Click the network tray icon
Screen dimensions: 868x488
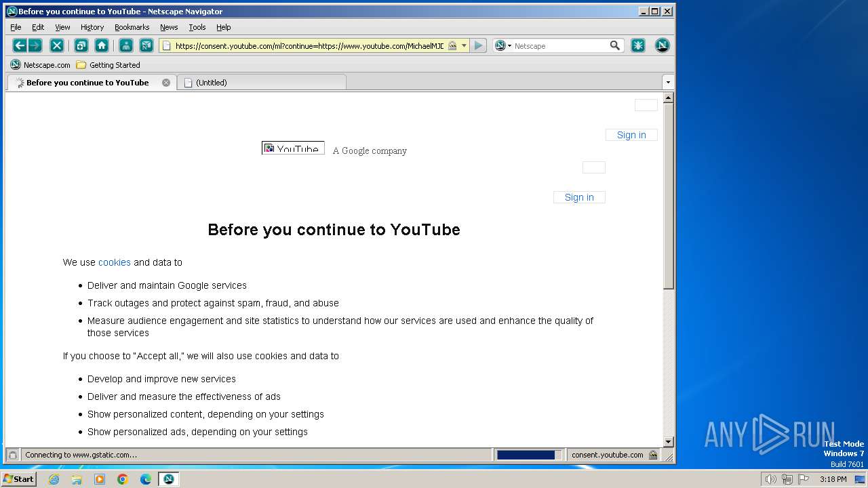[x=787, y=479]
